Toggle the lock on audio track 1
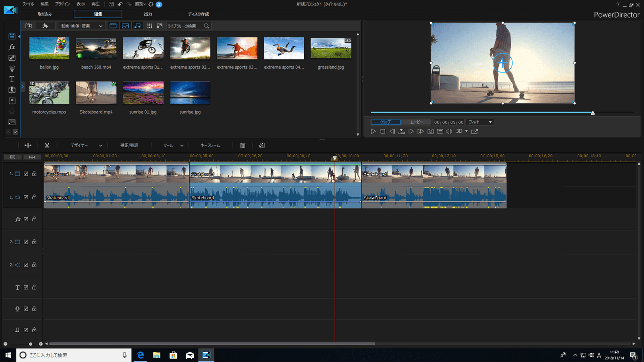The image size is (644, 362). (x=34, y=197)
